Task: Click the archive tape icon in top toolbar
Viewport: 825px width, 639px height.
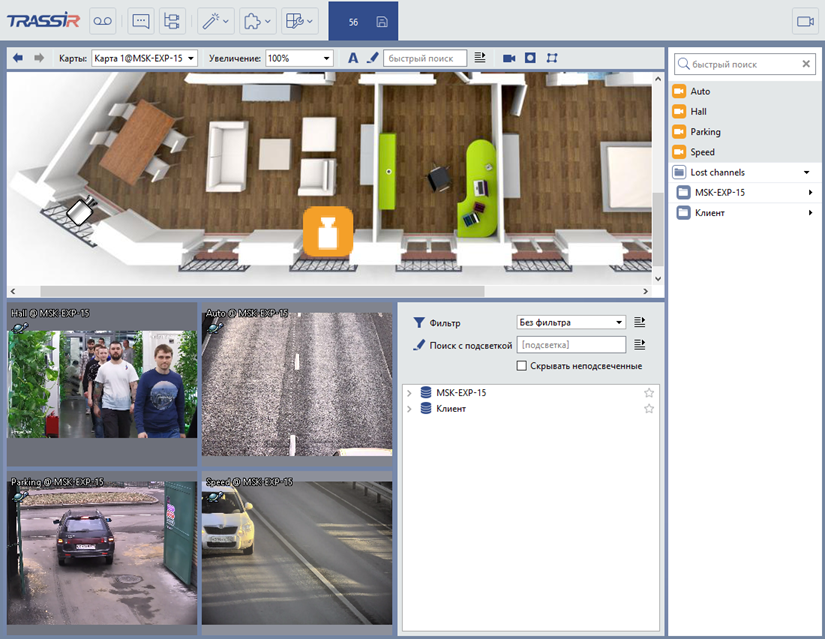Action: click(104, 20)
